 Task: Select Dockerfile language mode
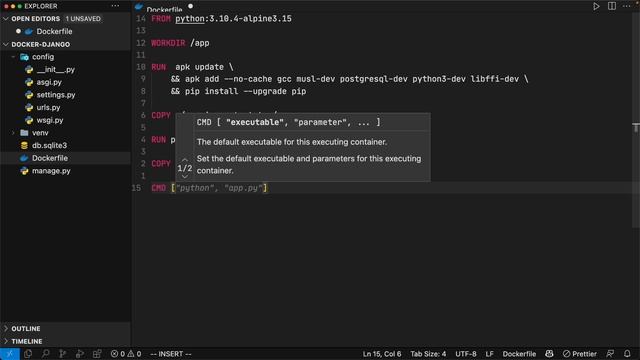[x=519, y=354]
